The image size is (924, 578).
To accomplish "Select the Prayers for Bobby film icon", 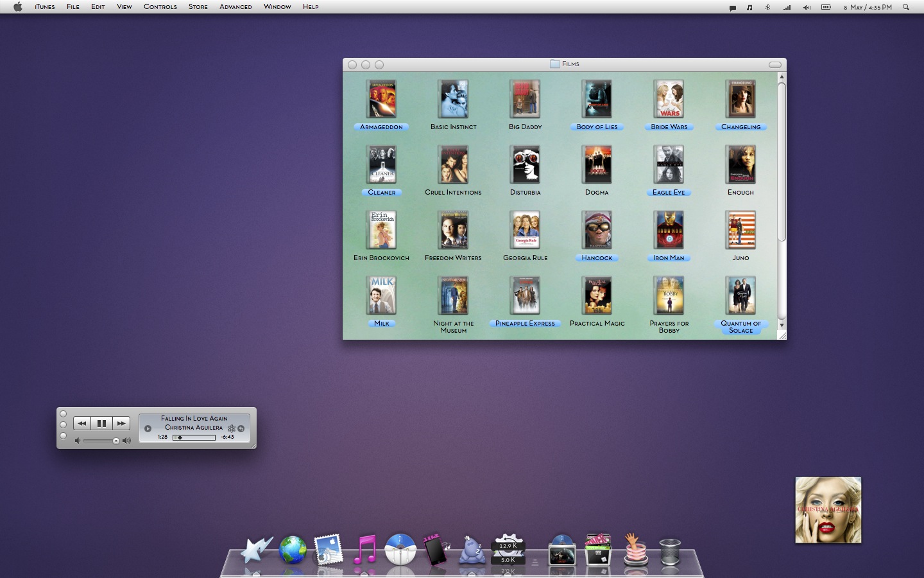I will click(x=669, y=295).
